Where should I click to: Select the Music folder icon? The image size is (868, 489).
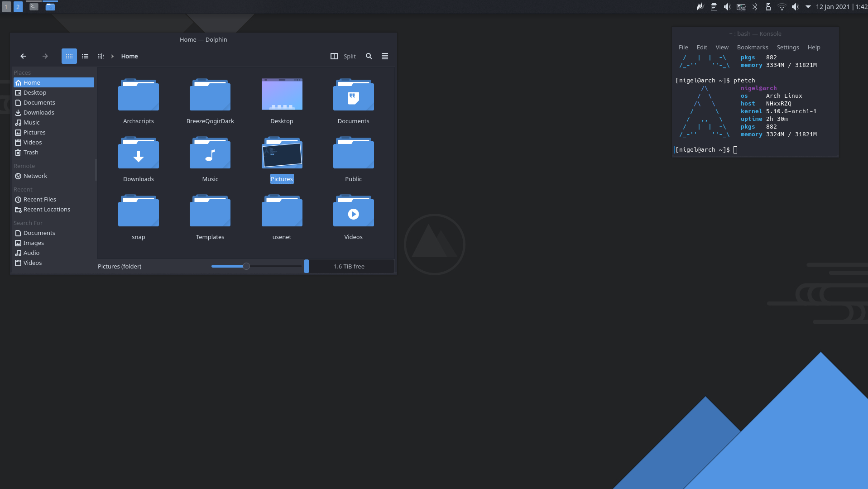[210, 154]
